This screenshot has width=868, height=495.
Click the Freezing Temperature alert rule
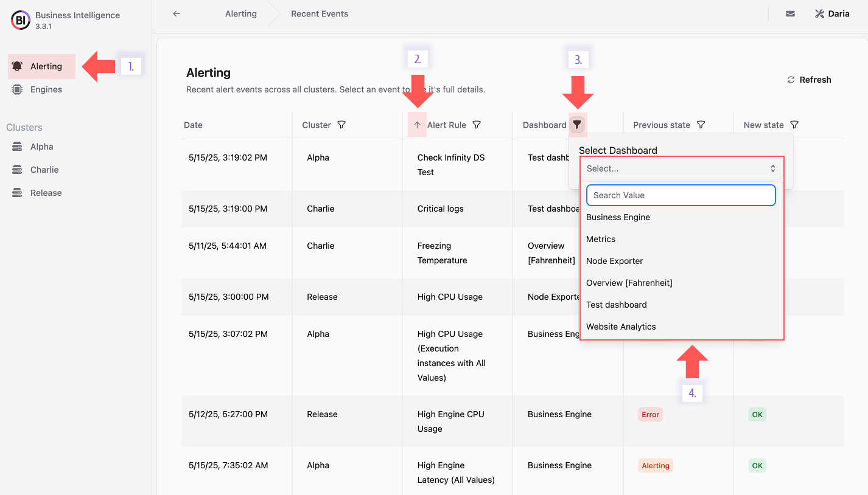pos(443,253)
